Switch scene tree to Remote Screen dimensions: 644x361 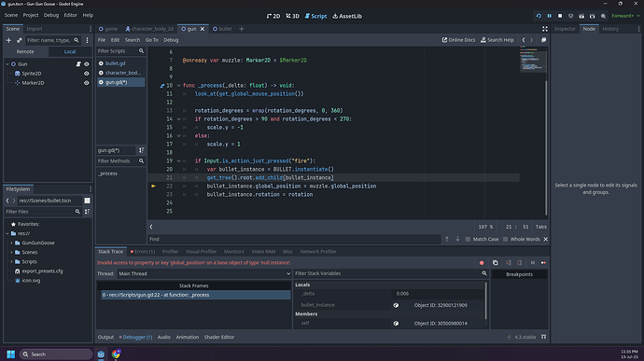(25, 51)
